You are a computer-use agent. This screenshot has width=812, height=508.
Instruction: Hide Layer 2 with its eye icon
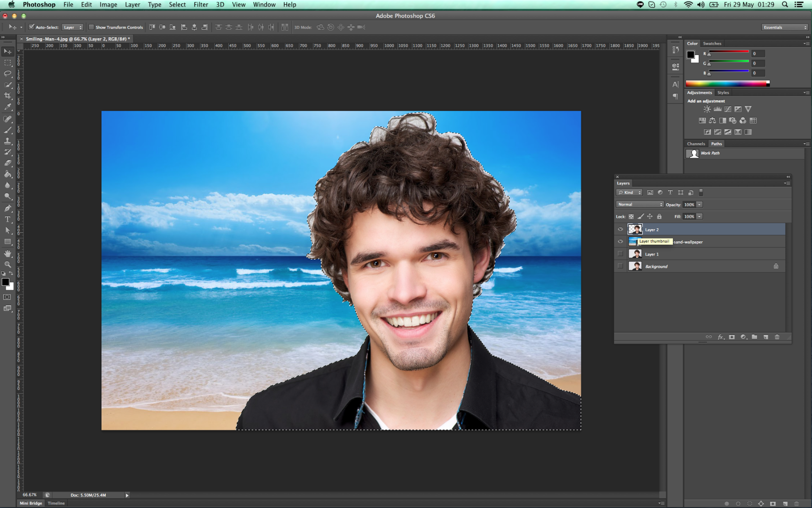click(620, 230)
